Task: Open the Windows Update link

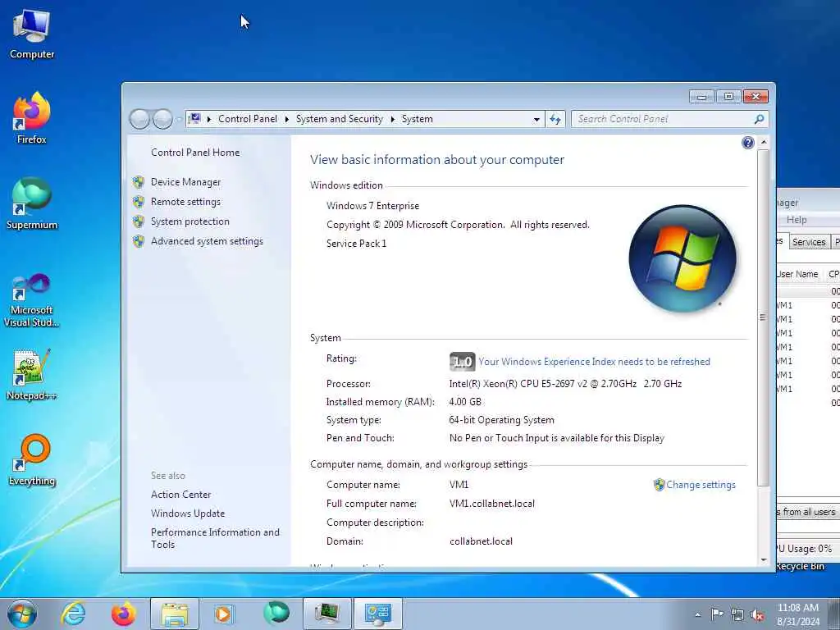Action: click(x=188, y=514)
